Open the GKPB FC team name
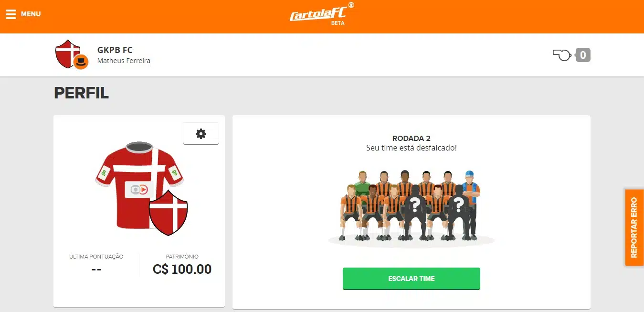Image resolution: width=644 pixels, height=312 pixels. click(115, 50)
